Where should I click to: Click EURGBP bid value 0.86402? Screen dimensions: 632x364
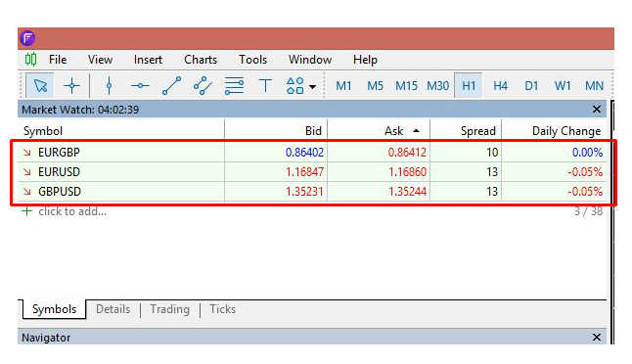click(x=304, y=153)
